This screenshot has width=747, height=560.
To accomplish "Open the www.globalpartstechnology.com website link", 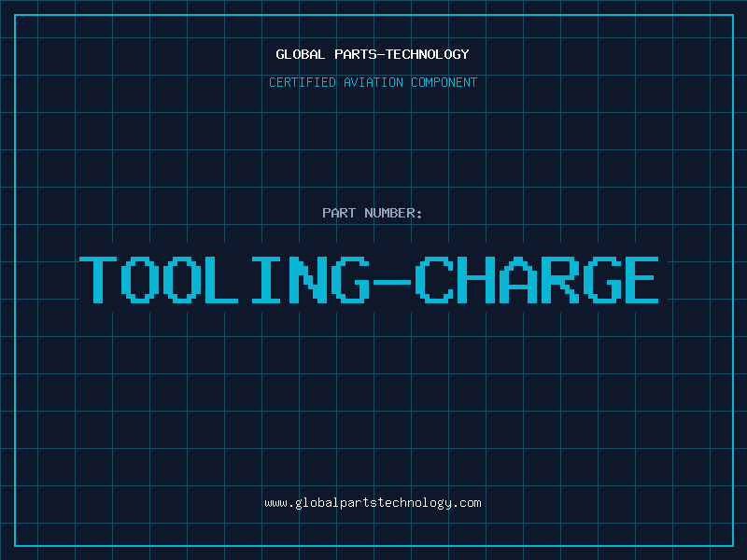I will point(373,502).
